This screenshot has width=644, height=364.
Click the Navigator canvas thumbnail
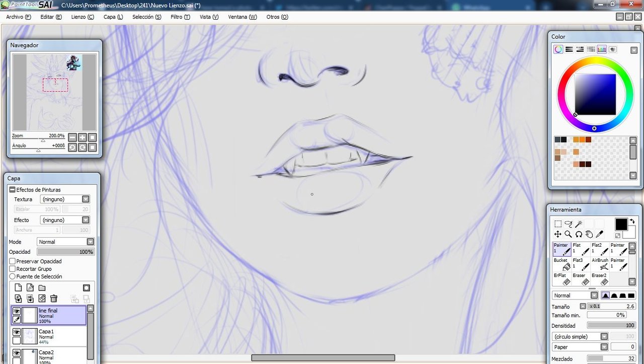(54, 93)
